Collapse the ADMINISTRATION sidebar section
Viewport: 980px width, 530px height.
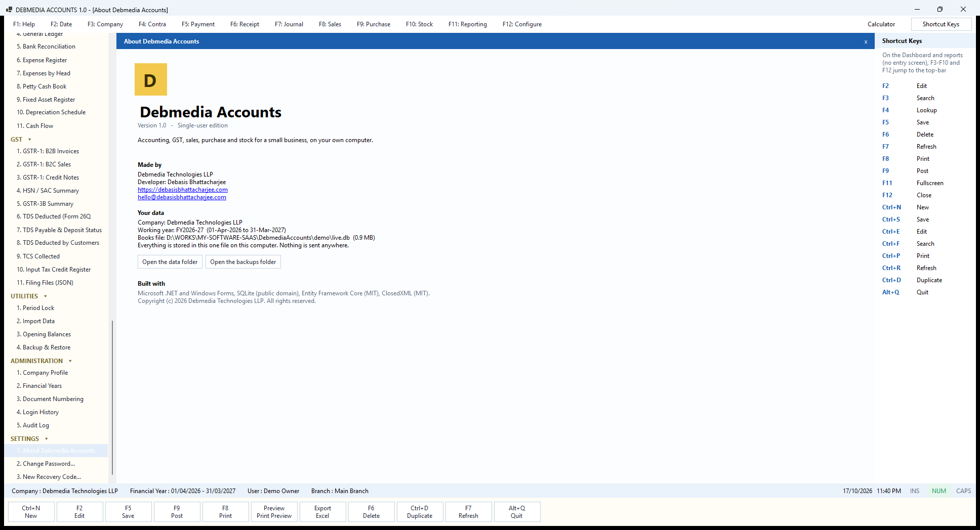[x=70, y=361]
